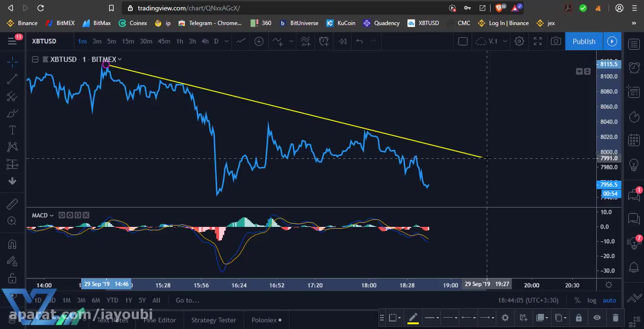This screenshot has width=644, height=329.
Task: Expand the MACD indicator dropdown
Action: coord(51,216)
